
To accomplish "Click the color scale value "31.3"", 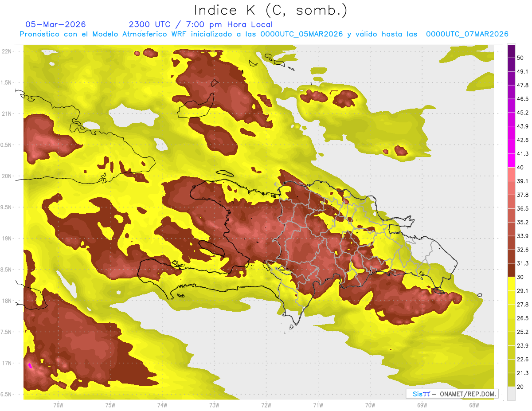I will pos(523,263).
